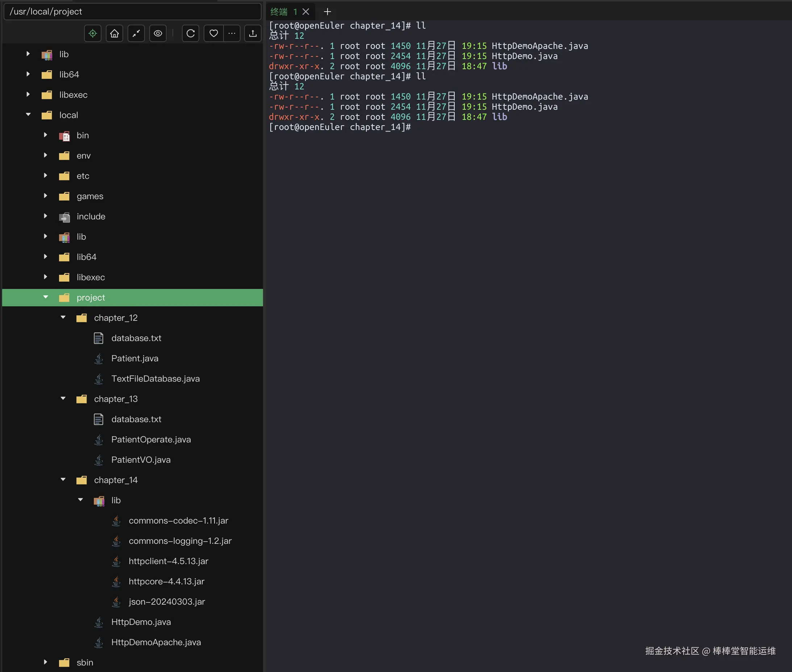Click the locate current directory target icon

pyautogui.click(x=93, y=34)
